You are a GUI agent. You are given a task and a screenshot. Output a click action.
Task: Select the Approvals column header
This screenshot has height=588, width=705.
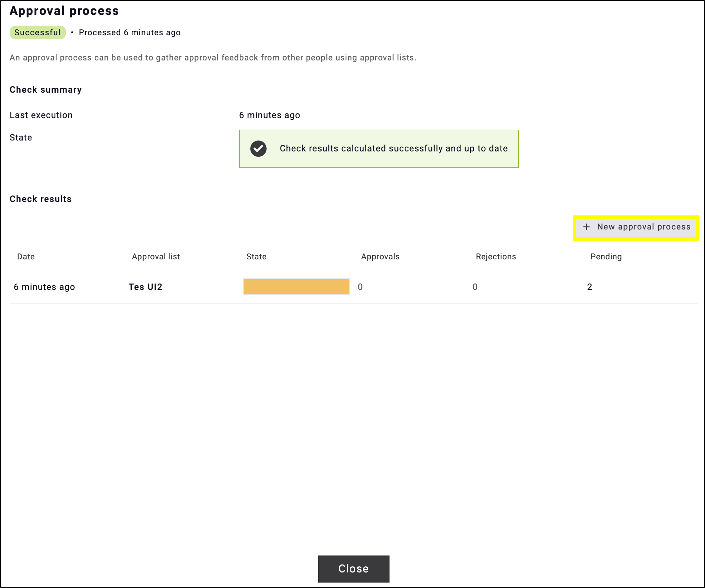click(x=380, y=257)
